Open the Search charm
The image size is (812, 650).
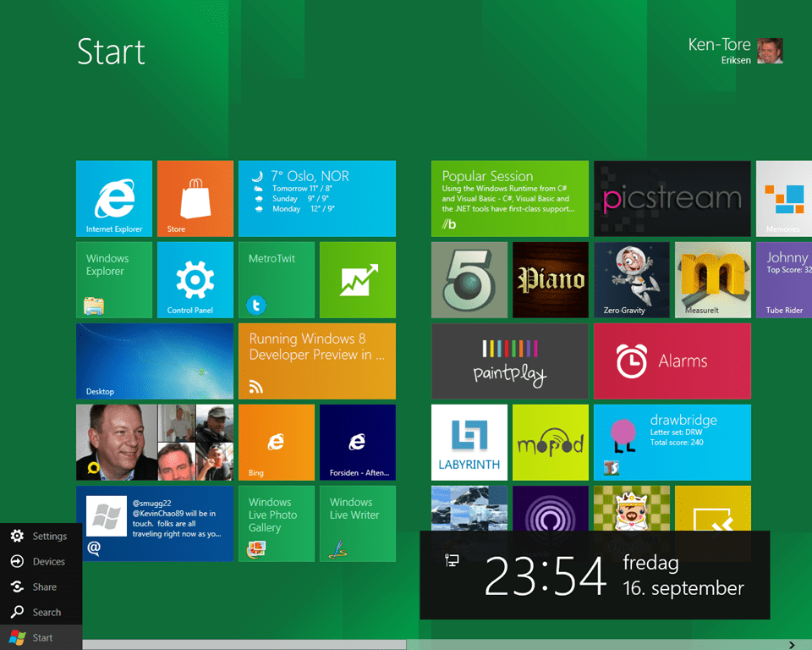41,612
